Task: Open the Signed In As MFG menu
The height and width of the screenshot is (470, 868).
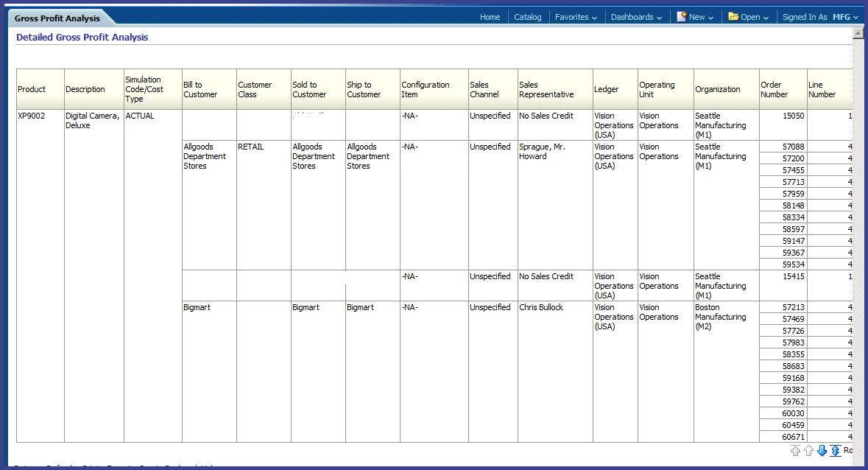Action: click(x=820, y=17)
